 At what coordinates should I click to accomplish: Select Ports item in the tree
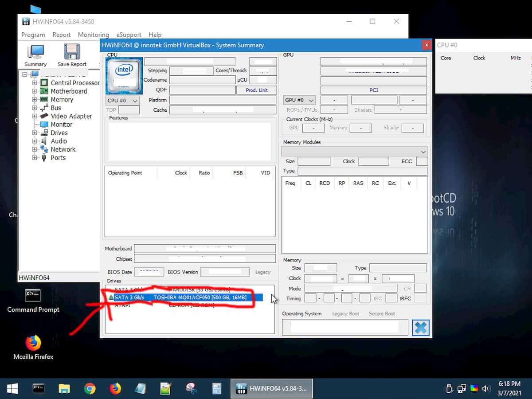point(58,158)
